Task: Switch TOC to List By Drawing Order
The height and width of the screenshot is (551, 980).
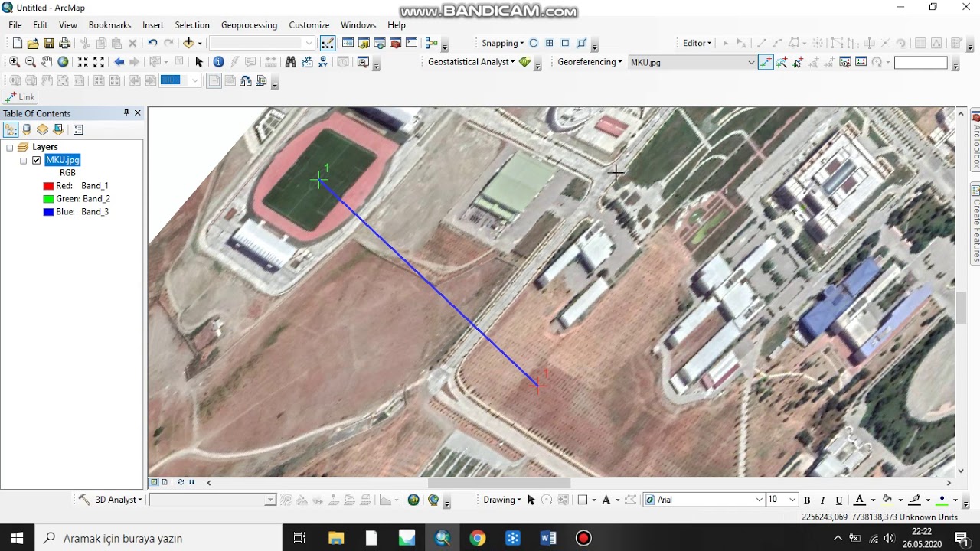Action: point(11,130)
